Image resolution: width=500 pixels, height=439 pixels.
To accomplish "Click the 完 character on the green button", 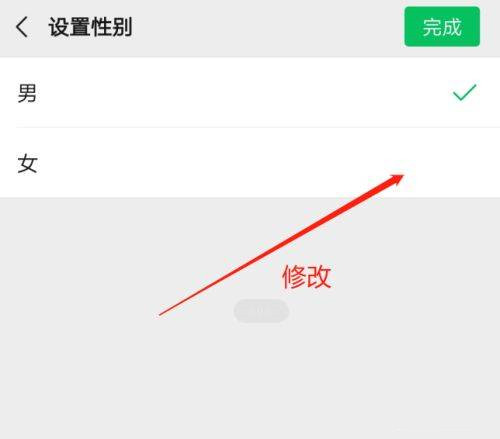I will (x=432, y=27).
